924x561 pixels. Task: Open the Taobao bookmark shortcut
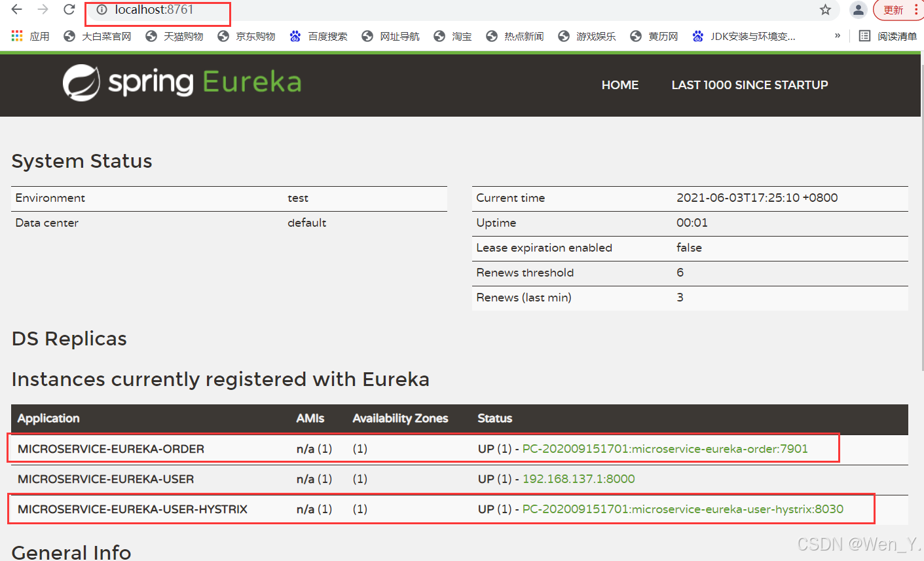(x=453, y=36)
